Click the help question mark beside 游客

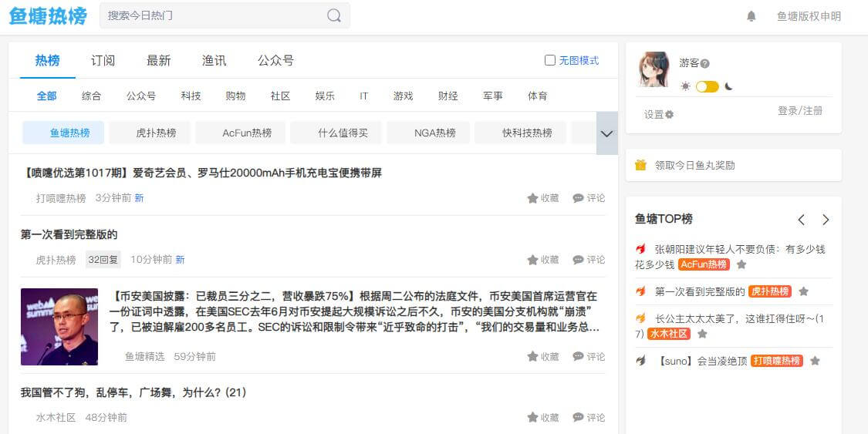coord(704,64)
